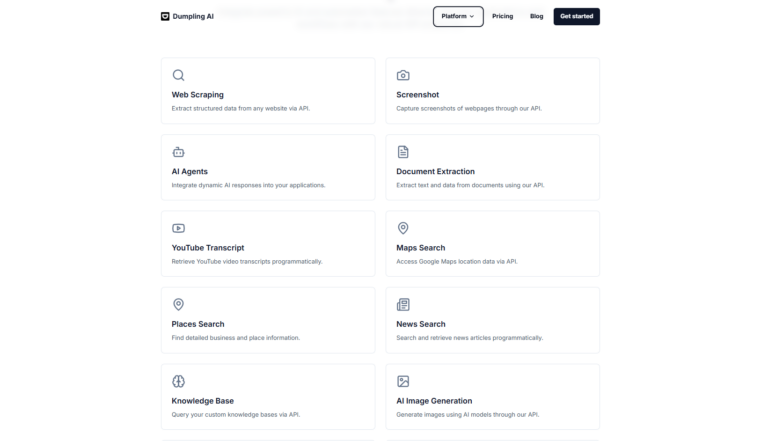Click the Knowledge Base brain icon
The height and width of the screenshot is (441, 768).
tap(178, 381)
